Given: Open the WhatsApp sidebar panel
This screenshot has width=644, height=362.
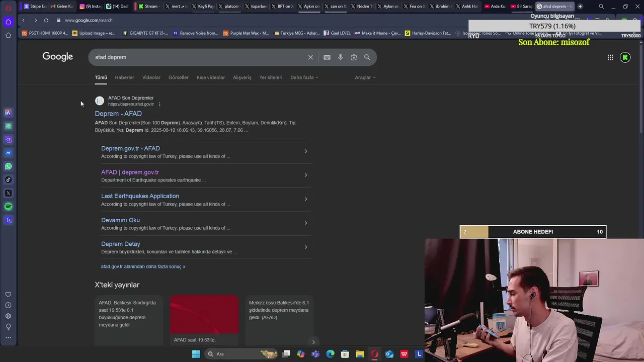Looking at the screenshot, I should pos(8,166).
